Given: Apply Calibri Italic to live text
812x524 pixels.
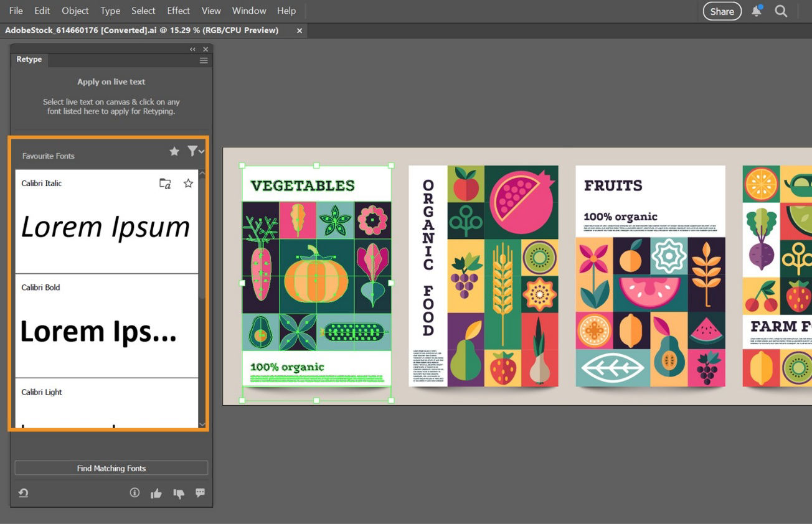Looking at the screenshot, I should 166,183.
